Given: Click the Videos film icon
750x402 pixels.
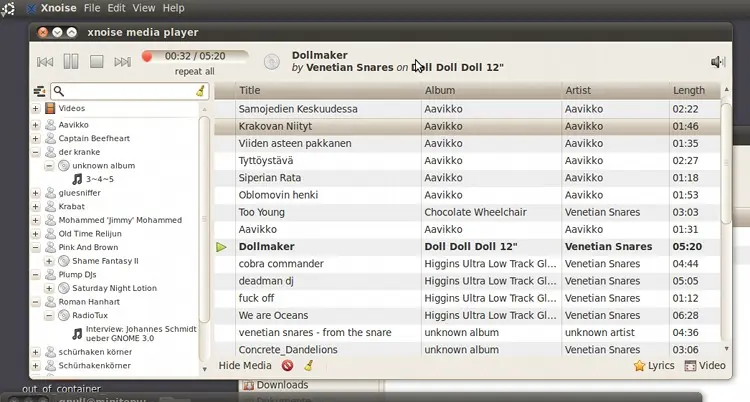Looking at the screenshot, I should pos(50,108).
